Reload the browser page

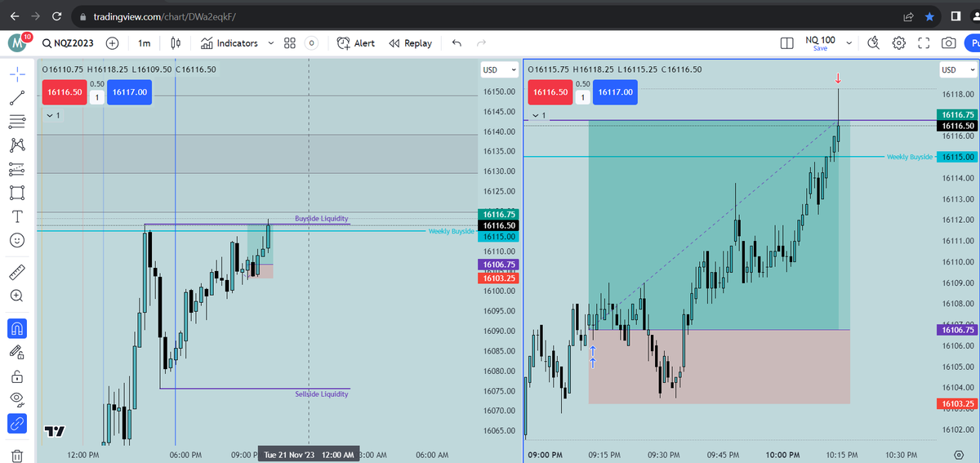(56, 16)
